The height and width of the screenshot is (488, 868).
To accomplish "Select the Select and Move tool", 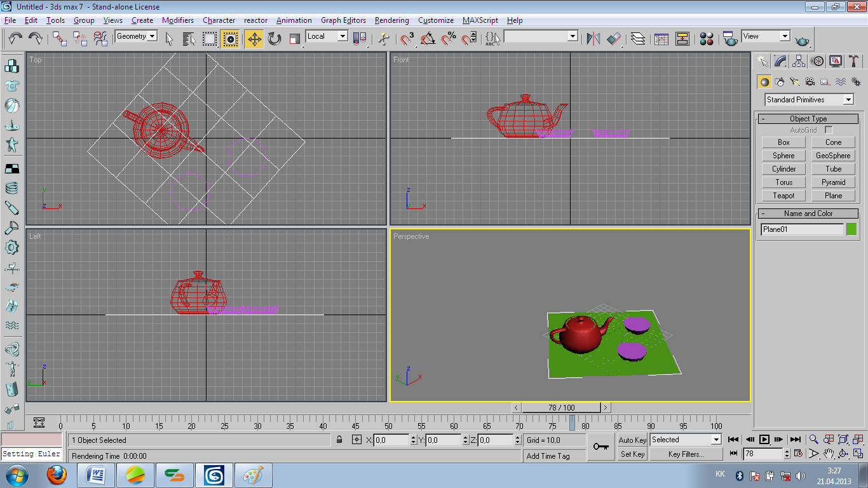I will click(254, 39).
